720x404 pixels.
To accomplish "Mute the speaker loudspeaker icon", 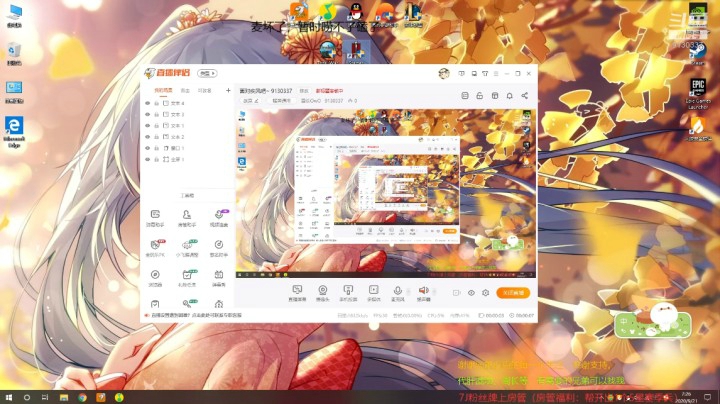I will click(423, 292).
